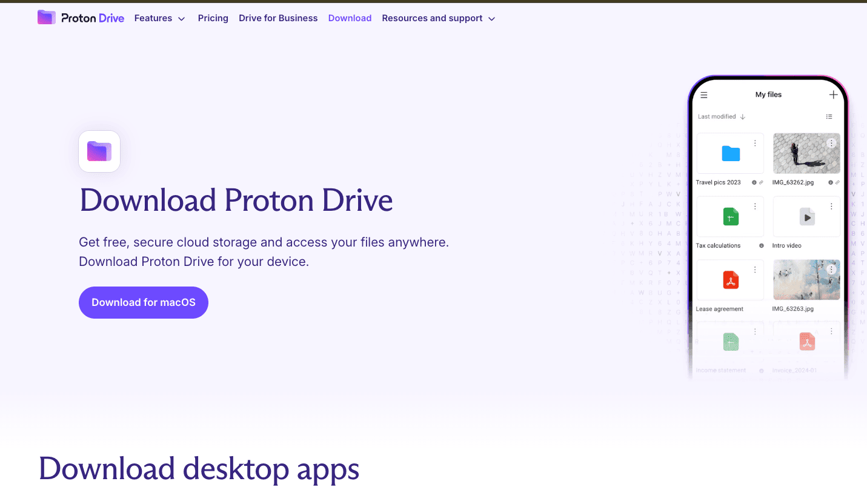The height and width of the screenshot is (504, 867).
Task: Toggle the share link on Travel pics 2023
Action: [760, 182]
